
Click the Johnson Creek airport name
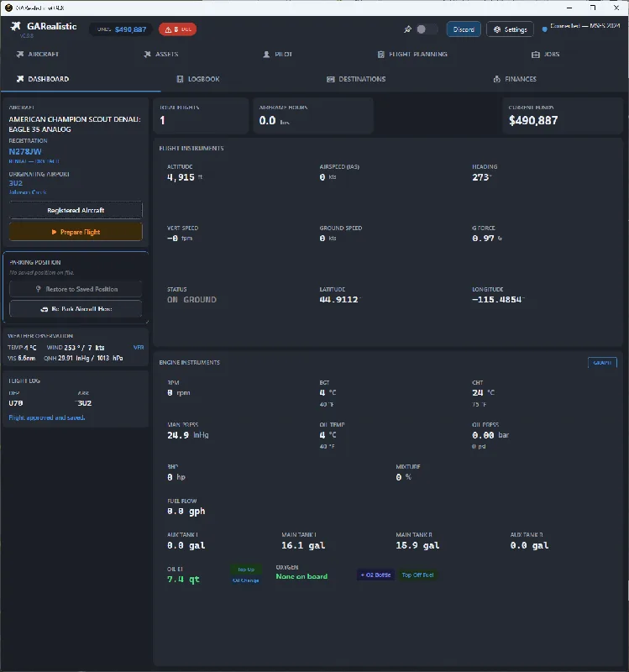point(28,192)
